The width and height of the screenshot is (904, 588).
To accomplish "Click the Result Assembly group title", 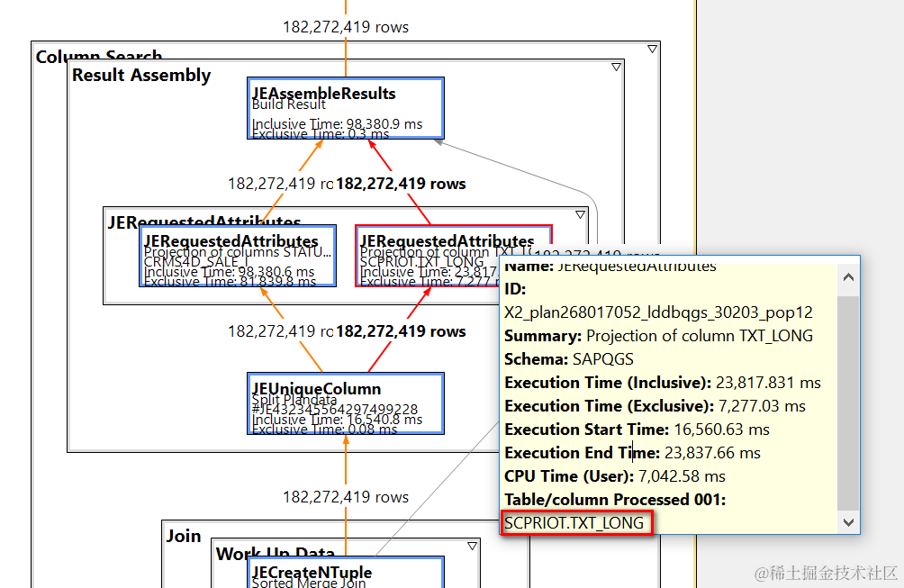I will [141, 76].
